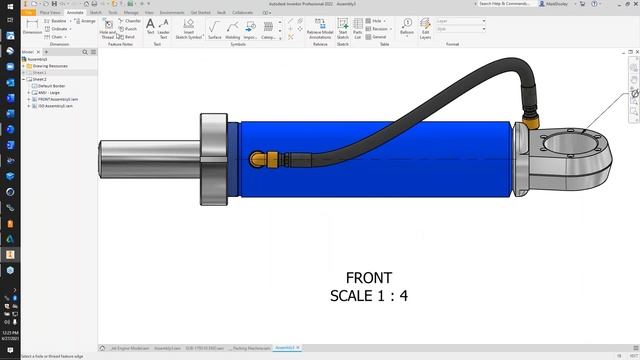Insert a Parts List table
Screen dimensions: 640x360
(x=358, y=29)
